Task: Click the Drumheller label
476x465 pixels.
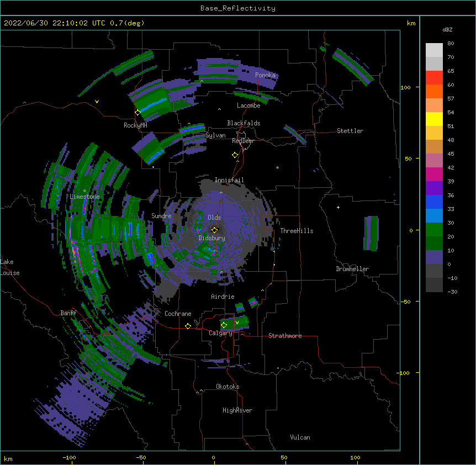Action: (352, 269)
